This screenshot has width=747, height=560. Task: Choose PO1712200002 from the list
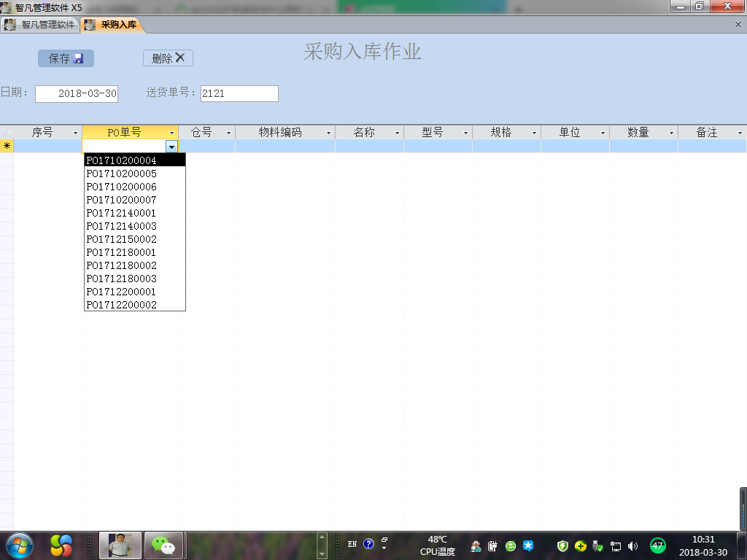[x=135, y=305]
